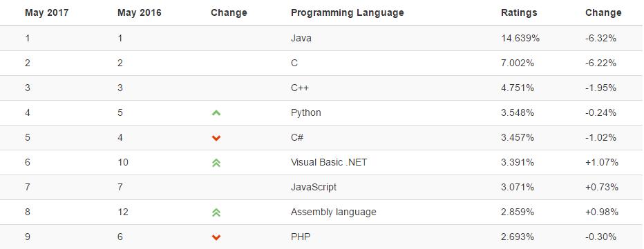644x249 pixels.
Task: Select the "May 2017" column header
Action: point(47,12)
